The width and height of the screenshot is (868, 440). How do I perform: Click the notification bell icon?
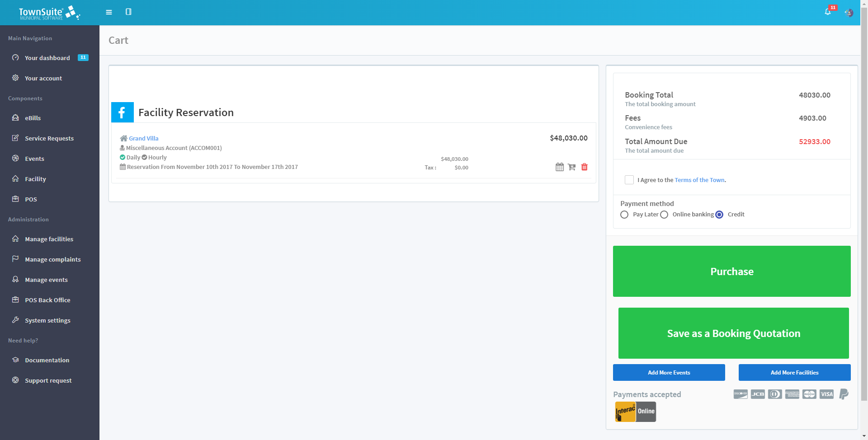827,12
